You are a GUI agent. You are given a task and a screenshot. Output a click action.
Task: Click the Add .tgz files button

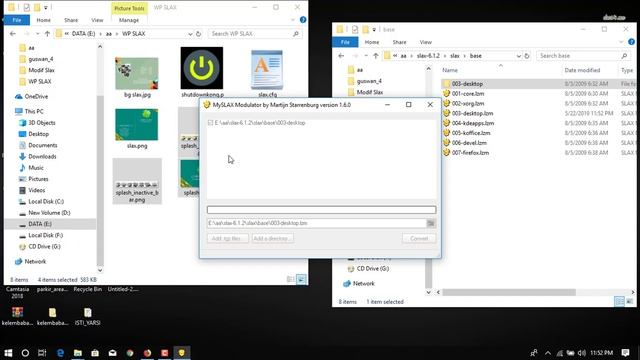227,238
